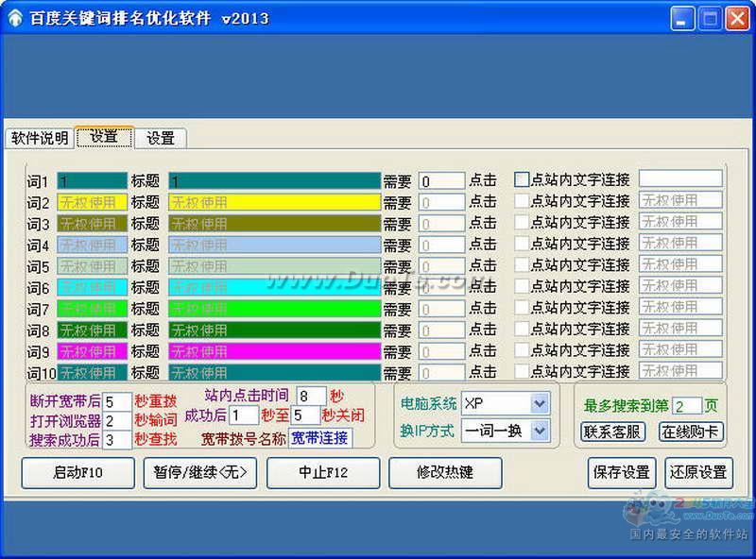
Task: Click the 成功后 start seconds field
Action: click(244, 415)
